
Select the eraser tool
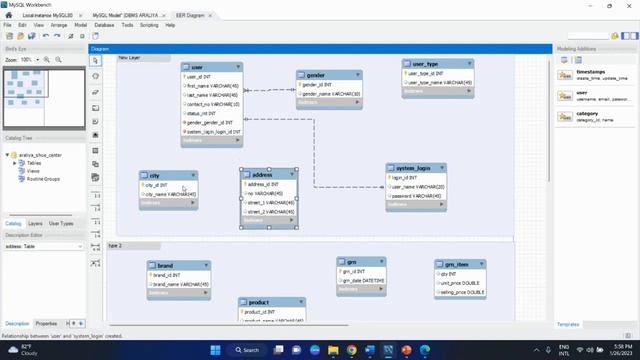96,92
